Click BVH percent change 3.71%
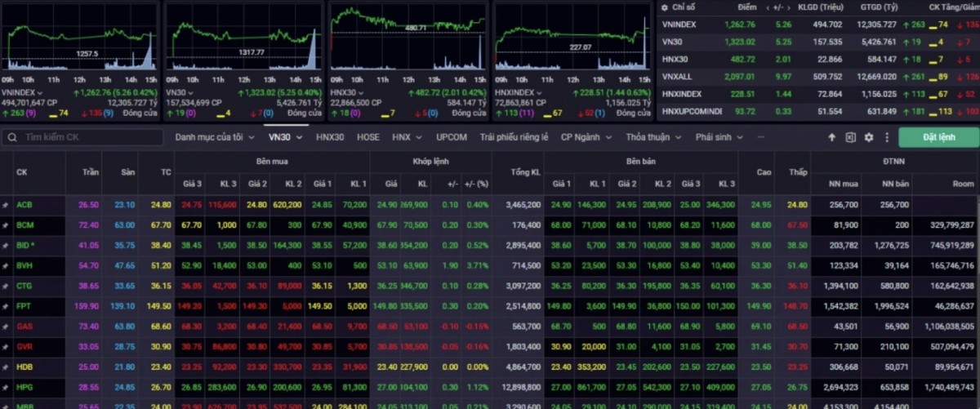Screen dimensions: 980x409 coord(478,265)
